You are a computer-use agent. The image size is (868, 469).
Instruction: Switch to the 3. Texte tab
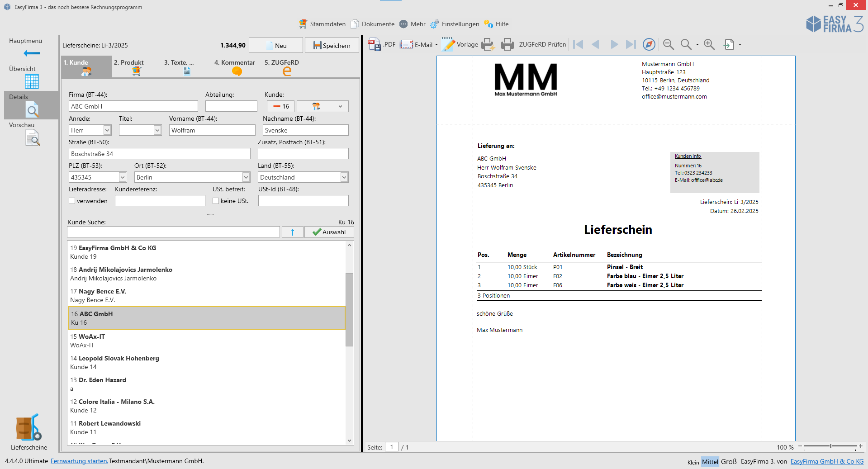(x=187, y=67)
